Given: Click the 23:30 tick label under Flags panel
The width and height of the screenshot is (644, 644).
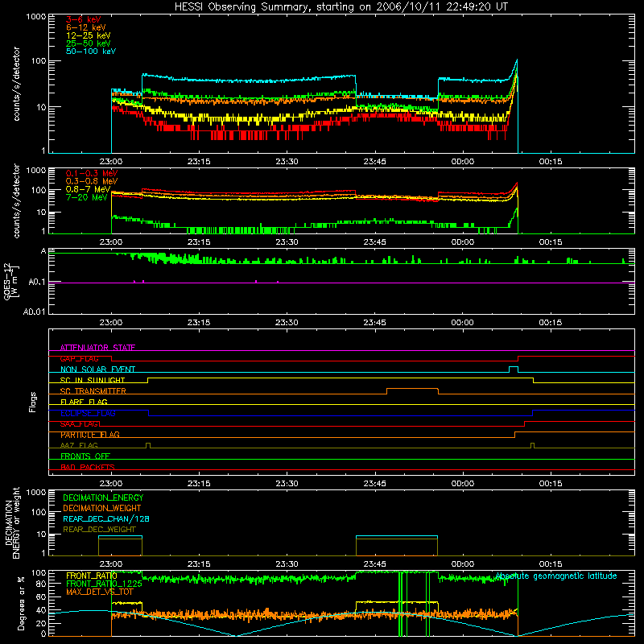Looking at the screenshot, I should 287,484.
